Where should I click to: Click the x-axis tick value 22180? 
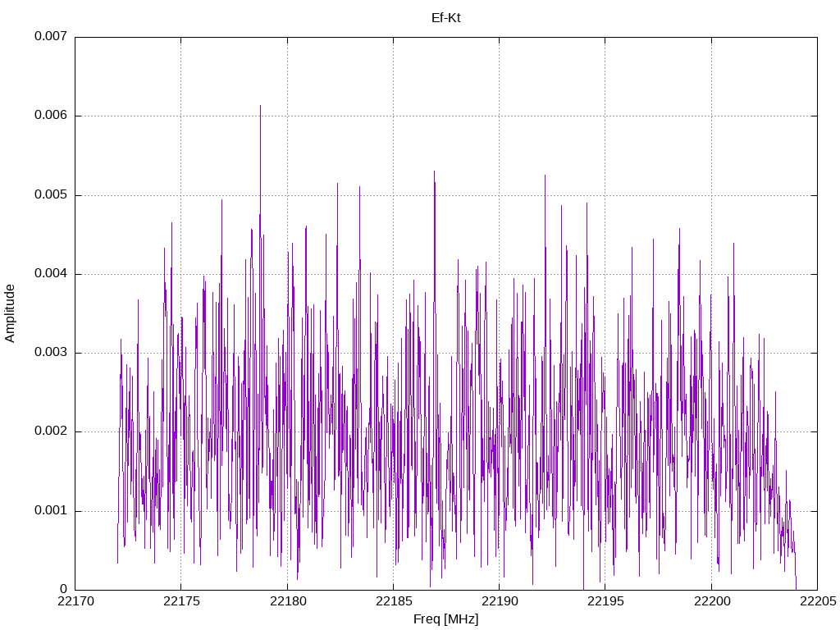point(287,601)
